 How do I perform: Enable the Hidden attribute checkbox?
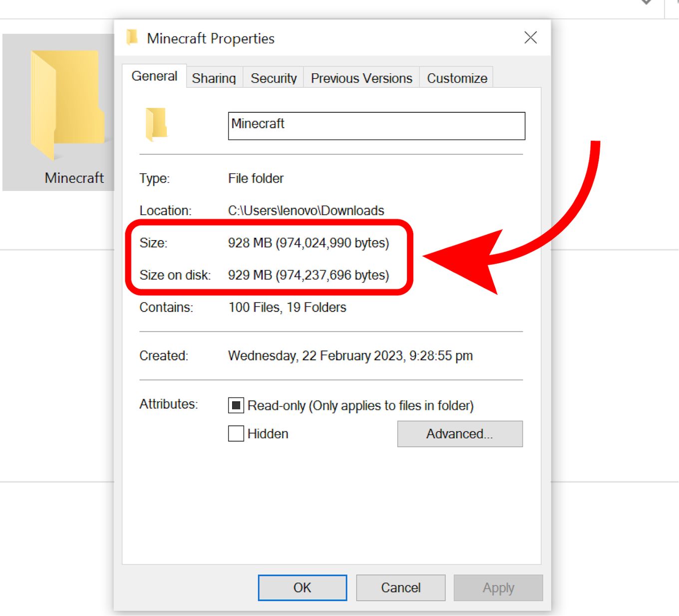(236, 433)
